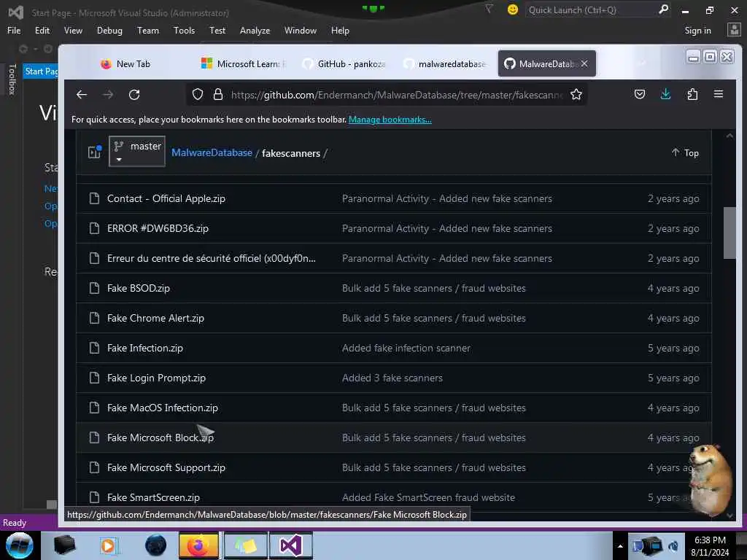Send feedback with the Visual Studio smiley icon
This screenshot has width=747, height=560.
point(513,9)
